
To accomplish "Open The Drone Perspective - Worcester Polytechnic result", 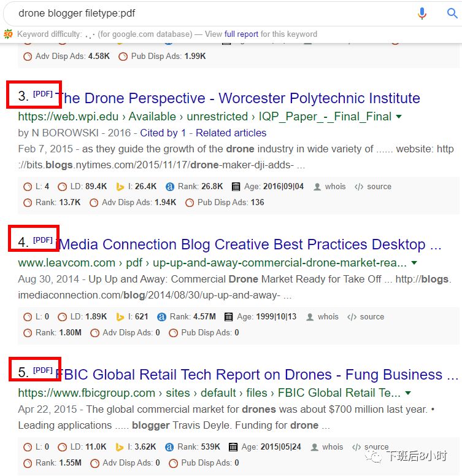I will click(x=238, y=98).
